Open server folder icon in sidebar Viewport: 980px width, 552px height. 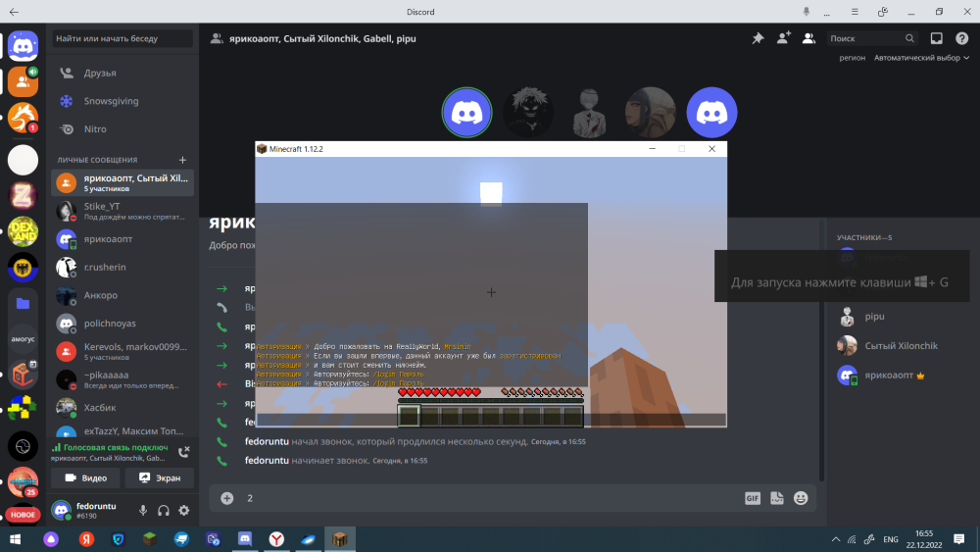click(x=24, y=304)
